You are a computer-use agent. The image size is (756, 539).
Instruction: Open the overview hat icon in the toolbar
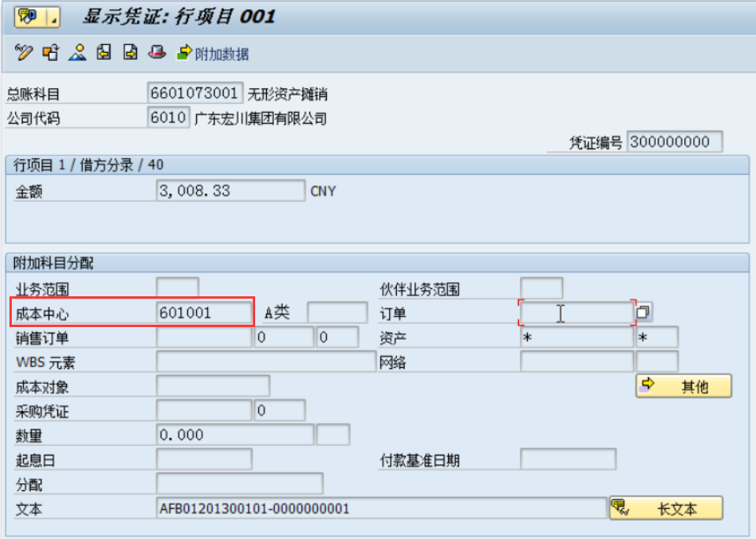157,54
